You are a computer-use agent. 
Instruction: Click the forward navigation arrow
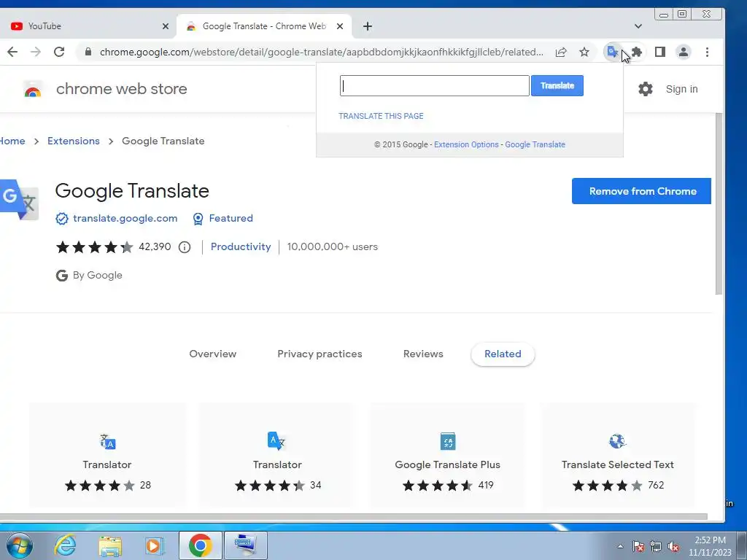36,52
